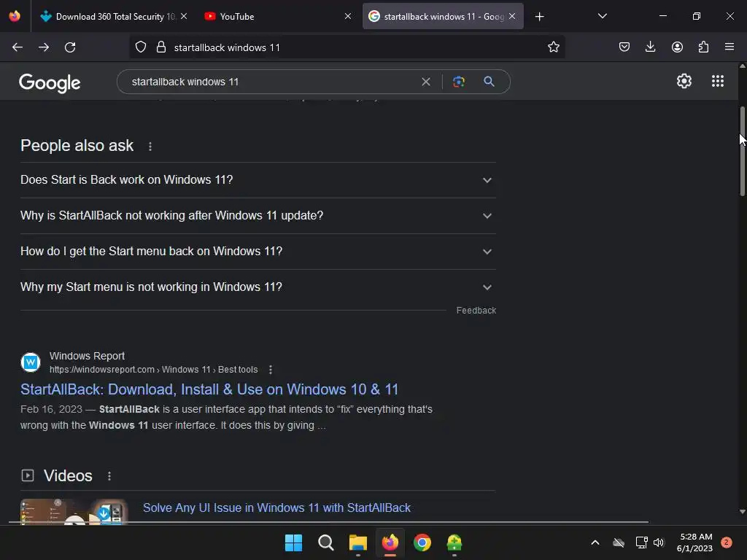The image size is (747, 560).
Task: Open video link 'Solve Any UI Issue in Windows 11'
Action: coord(276,507)
